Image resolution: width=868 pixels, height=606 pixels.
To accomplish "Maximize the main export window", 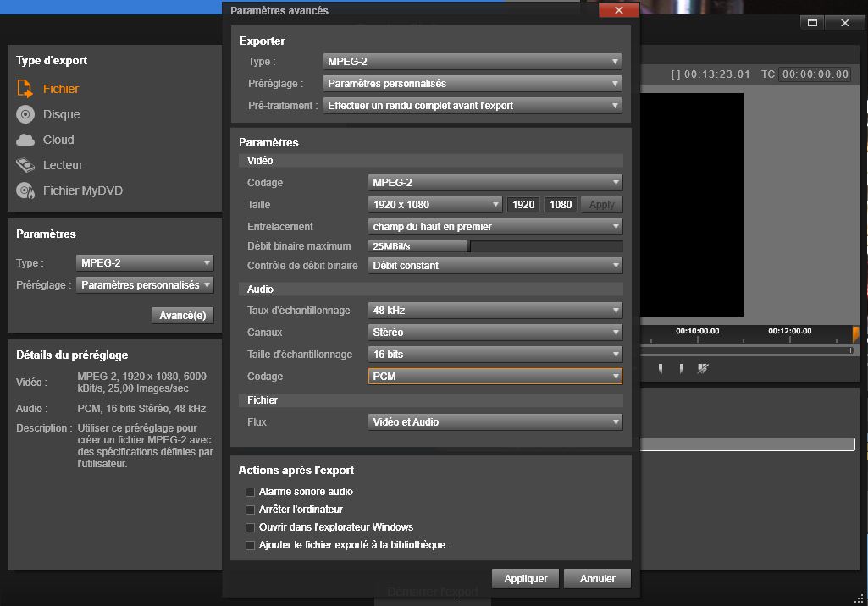I will [x=812, y=23].
